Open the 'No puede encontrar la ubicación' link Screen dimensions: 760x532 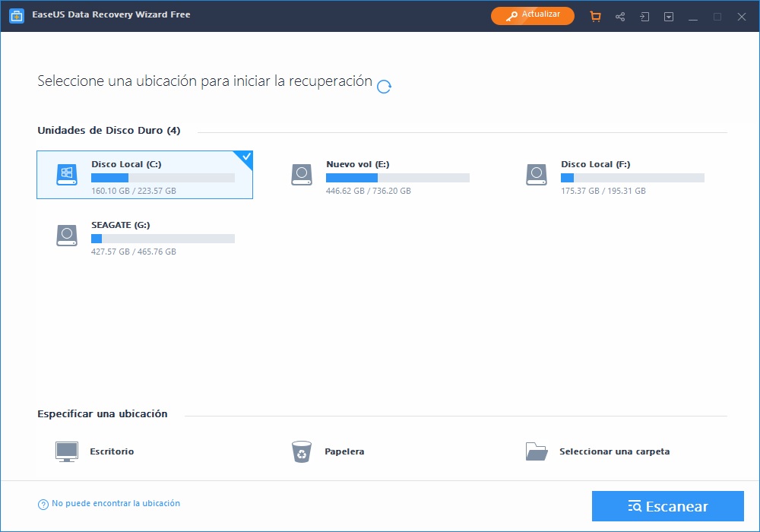coord(116,503)
